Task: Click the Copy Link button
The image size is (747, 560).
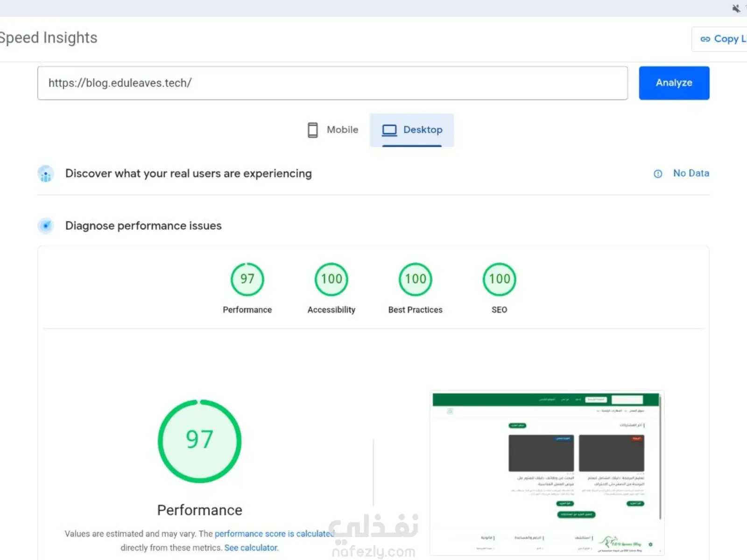Action: [x=719, y=39]
